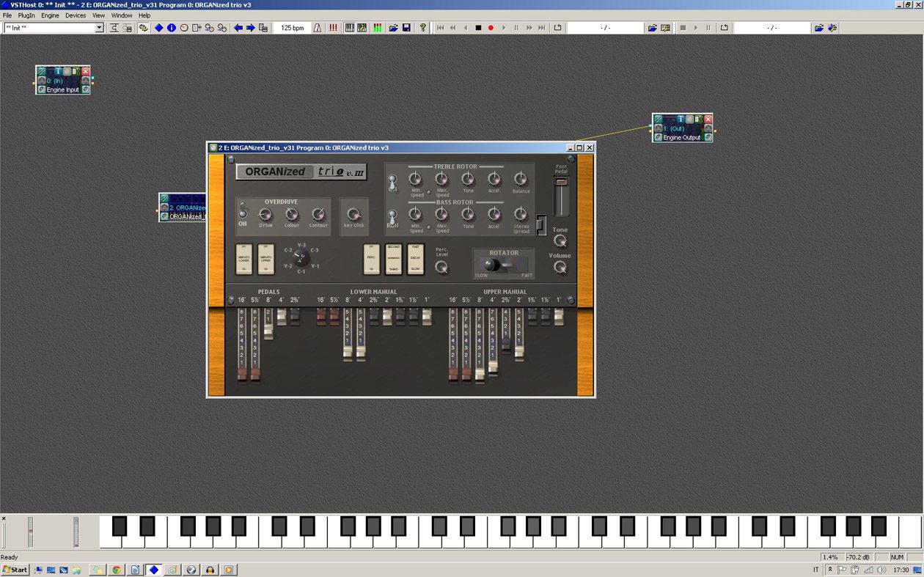This screenshot has width=924, height=577.
Task: Toggle the Vibrato Upper rocker switch
Action: click(x=266, y=259)
